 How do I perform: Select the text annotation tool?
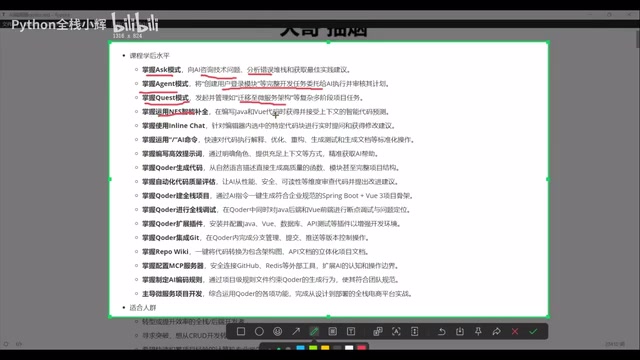point(351,331)
